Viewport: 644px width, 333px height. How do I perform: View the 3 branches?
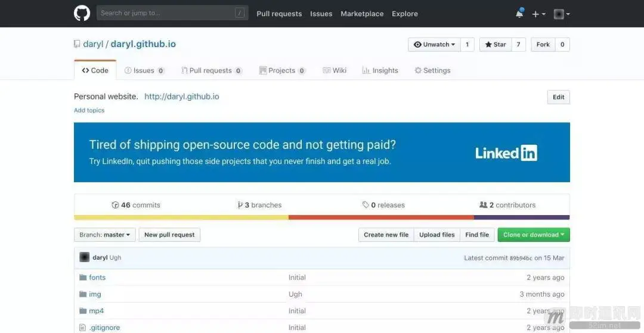pos(259,205)
